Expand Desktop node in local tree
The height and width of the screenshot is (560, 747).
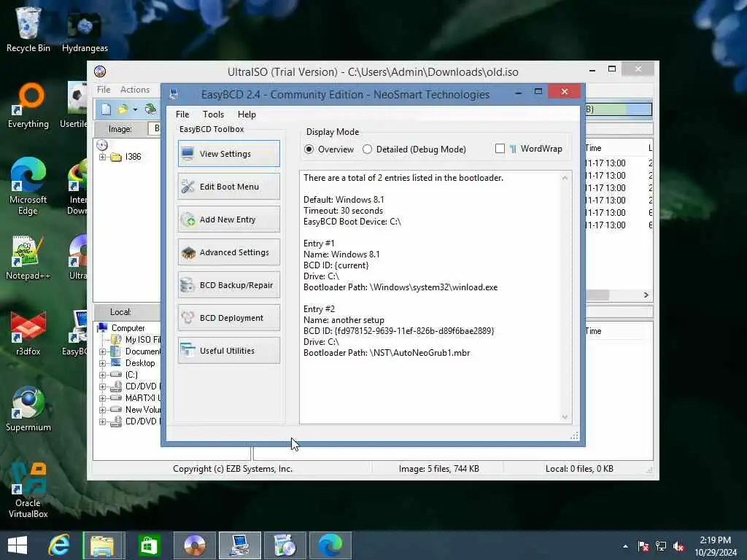tap(102, 363)
